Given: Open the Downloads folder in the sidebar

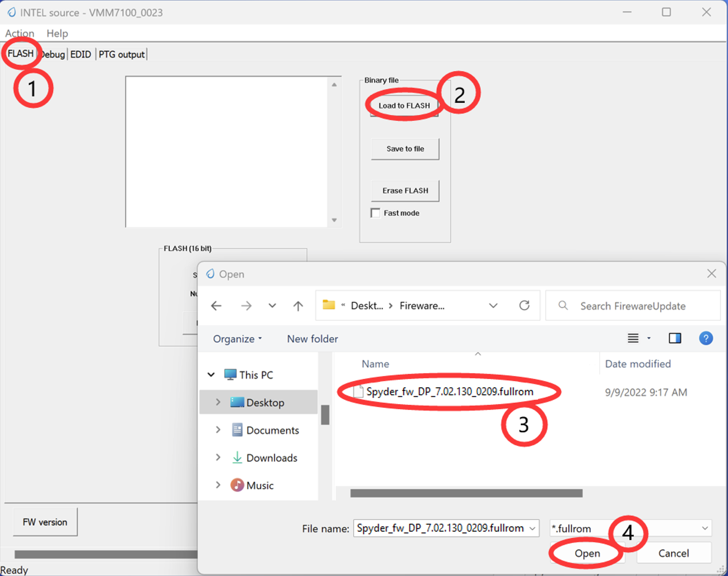Looking at the screenshot, I should (272, 458).
